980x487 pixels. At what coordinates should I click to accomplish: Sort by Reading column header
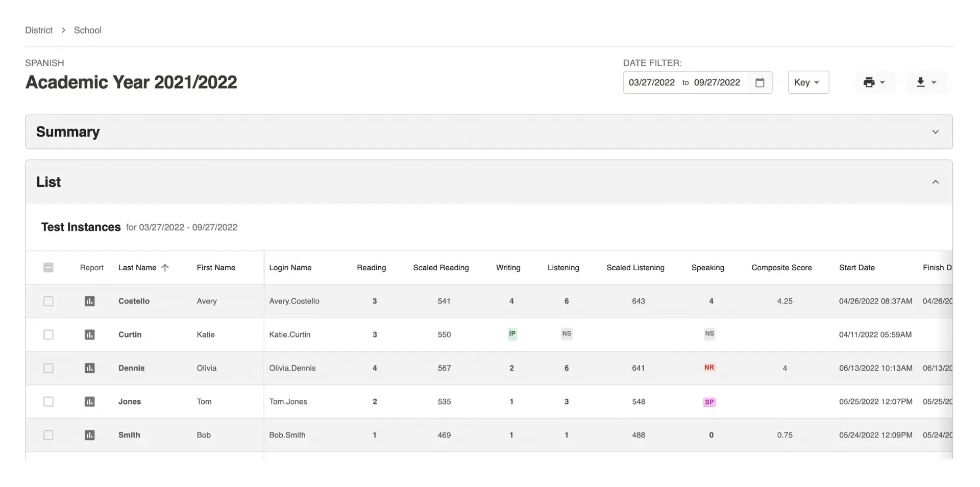(x=372, y=268)
